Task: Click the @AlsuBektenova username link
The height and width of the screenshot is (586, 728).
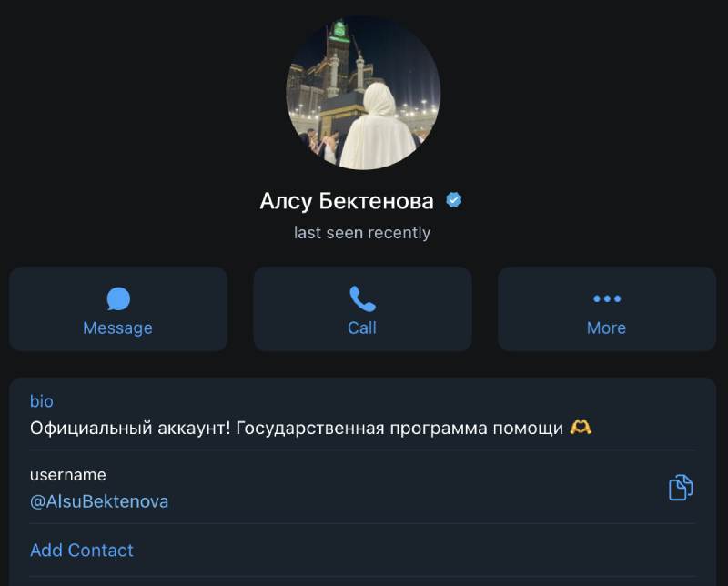Action: (99, 501)
